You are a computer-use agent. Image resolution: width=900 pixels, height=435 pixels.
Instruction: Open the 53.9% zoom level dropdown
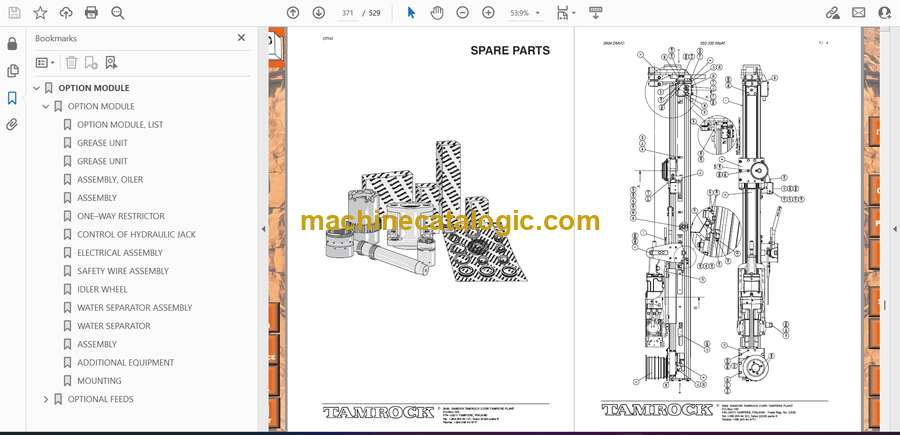coord(525,13)
